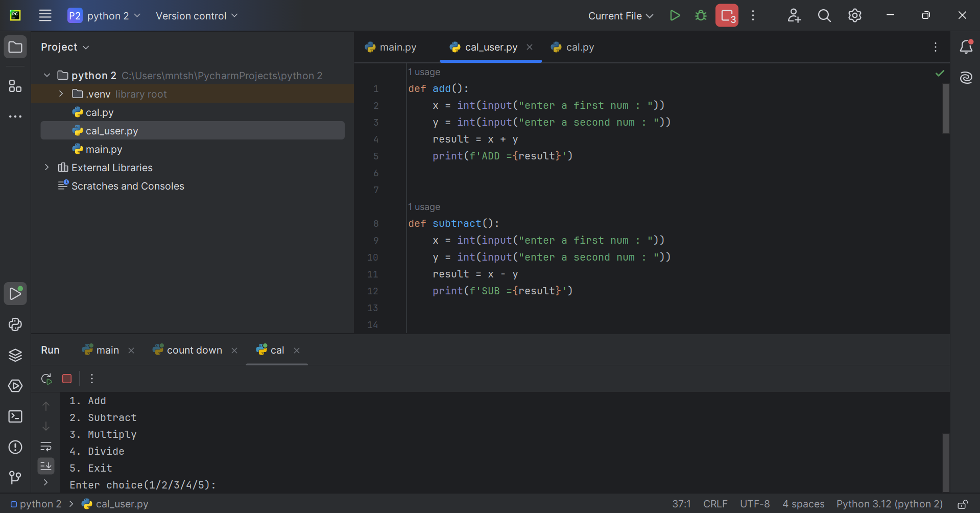Open run toolbar more options vertical dots
Viewport: 980px width, 513px height.
click(92, 379)
